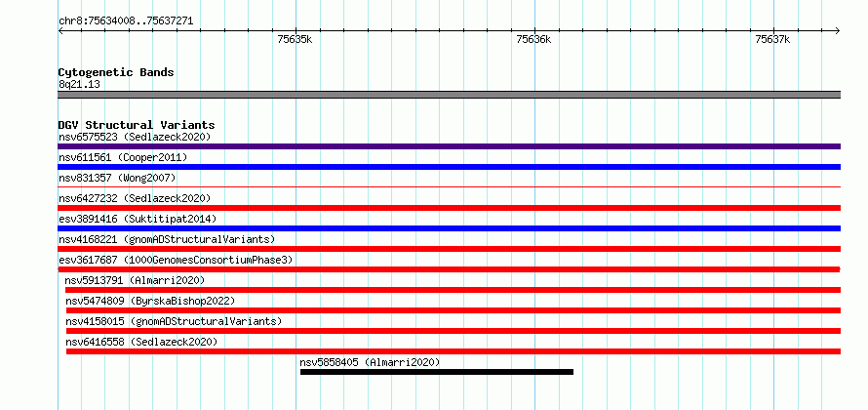Click the chr8:75634008..75637271 coordinate text
Viewport: 868px width, 410px height.
[126, 21]
